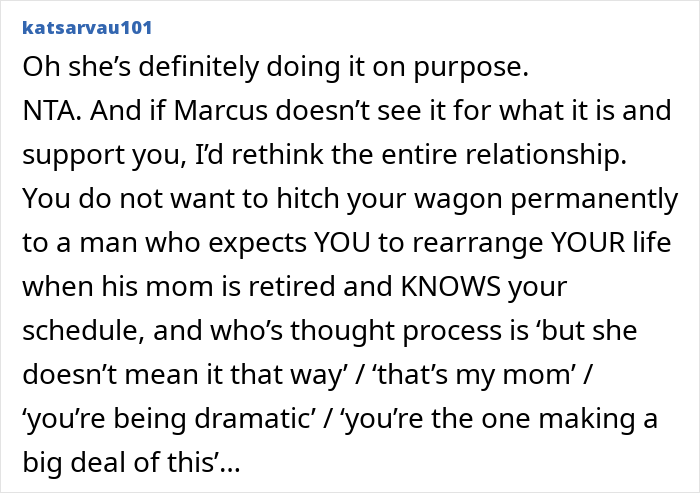Open the katsarvau101 user profile

pyautogui.click(x=93, y=19)
